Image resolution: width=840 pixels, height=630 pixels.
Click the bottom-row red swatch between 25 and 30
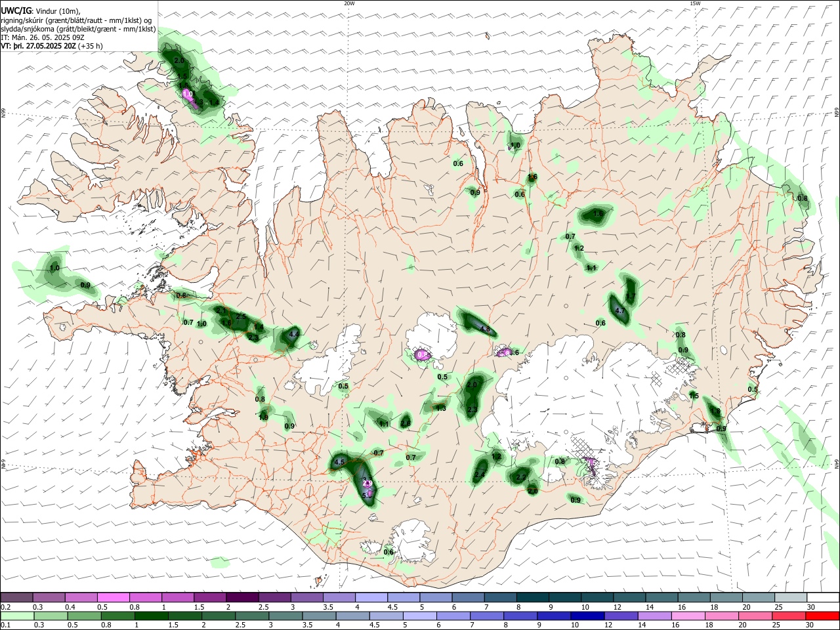click(x=789, y=616)
